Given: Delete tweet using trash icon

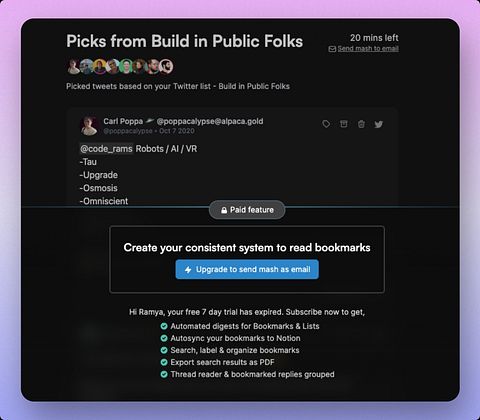Looking at the screenshot, I should pos(361,124).
